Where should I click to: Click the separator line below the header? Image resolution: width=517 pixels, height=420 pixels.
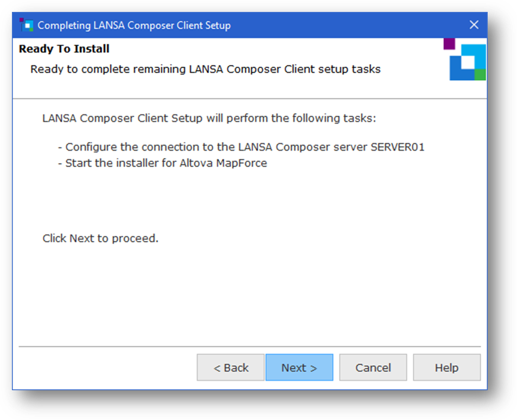click(x=250, y=99)
